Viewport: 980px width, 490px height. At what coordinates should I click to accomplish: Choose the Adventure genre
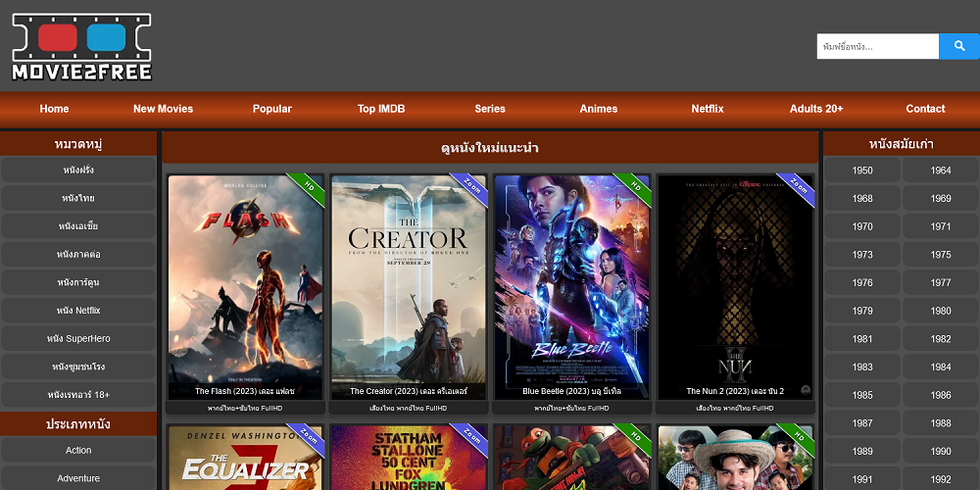point(78,478)
